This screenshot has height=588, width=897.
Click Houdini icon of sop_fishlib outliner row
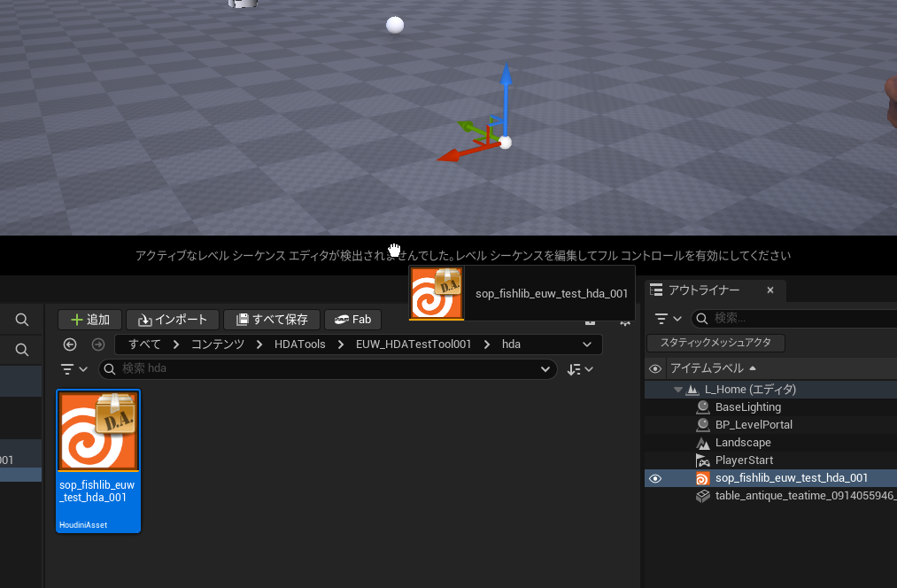point(702,478)
